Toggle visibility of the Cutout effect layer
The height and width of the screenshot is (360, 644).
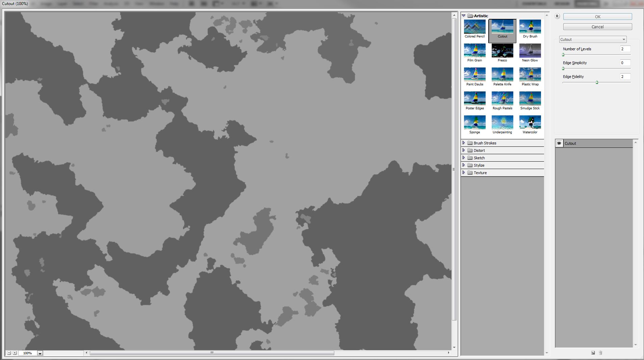559,143
